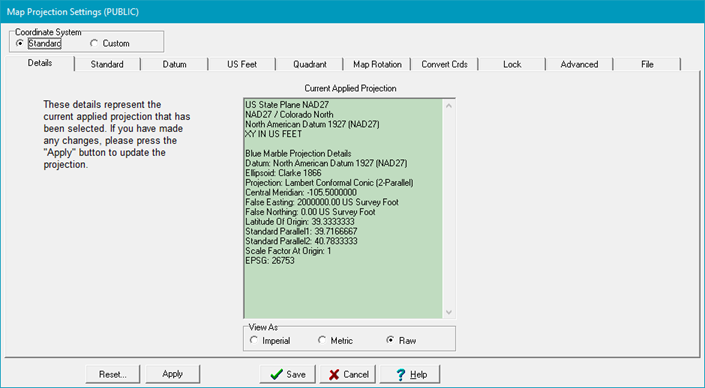This screenshot has height=388, width=705.
Task: Click the Apply button
Action: [173, 374]
